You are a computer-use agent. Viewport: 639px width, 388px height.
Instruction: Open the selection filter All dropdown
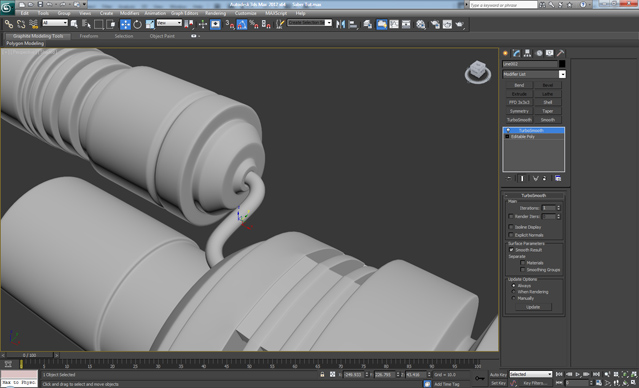(x=55, y=23)
